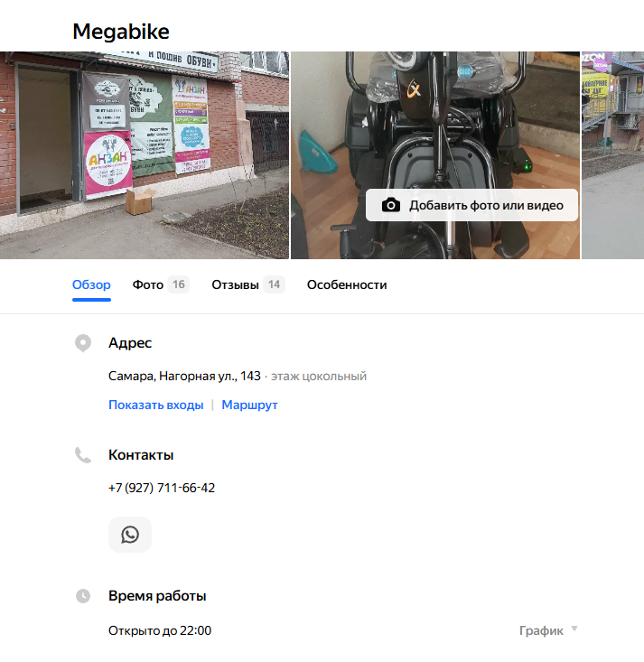Click the Маршрут route link
The width and height of the screenshot is (644, 662).
pyautogui.click(x=249, y=405)
